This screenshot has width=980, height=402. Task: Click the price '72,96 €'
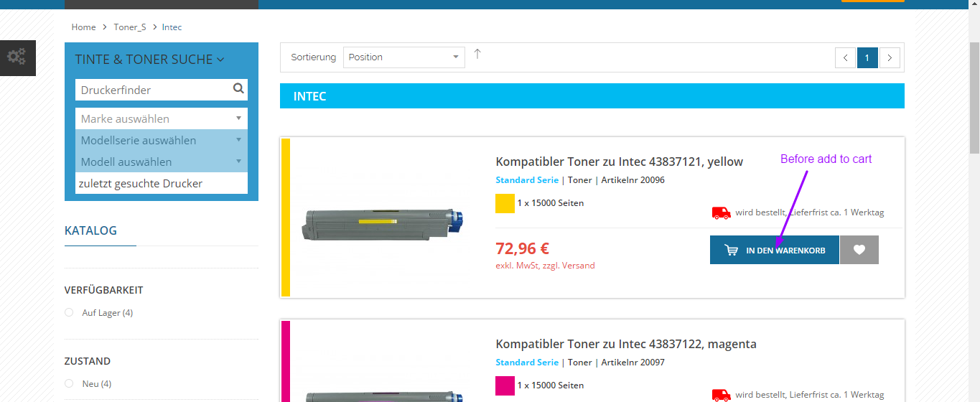pos(522,248)
